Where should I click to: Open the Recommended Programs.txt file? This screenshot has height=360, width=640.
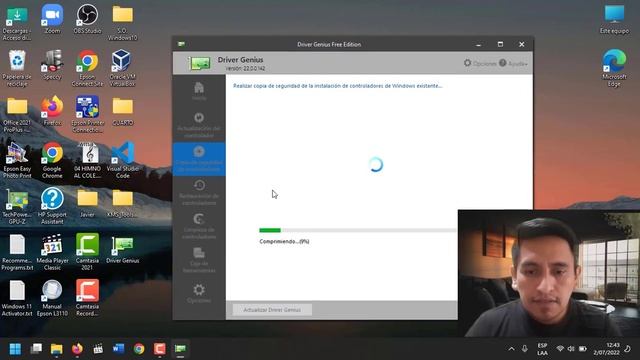coord(17,252)
